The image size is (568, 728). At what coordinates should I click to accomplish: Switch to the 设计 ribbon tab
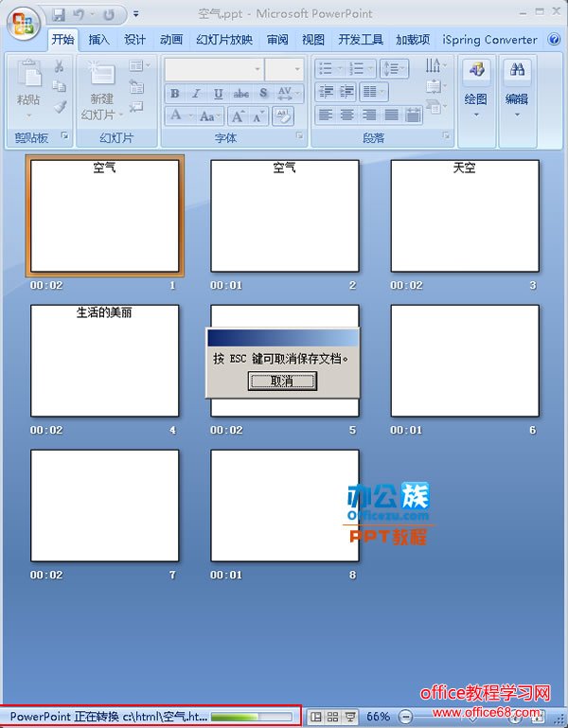pyautogui.click(x=134, y=40)
